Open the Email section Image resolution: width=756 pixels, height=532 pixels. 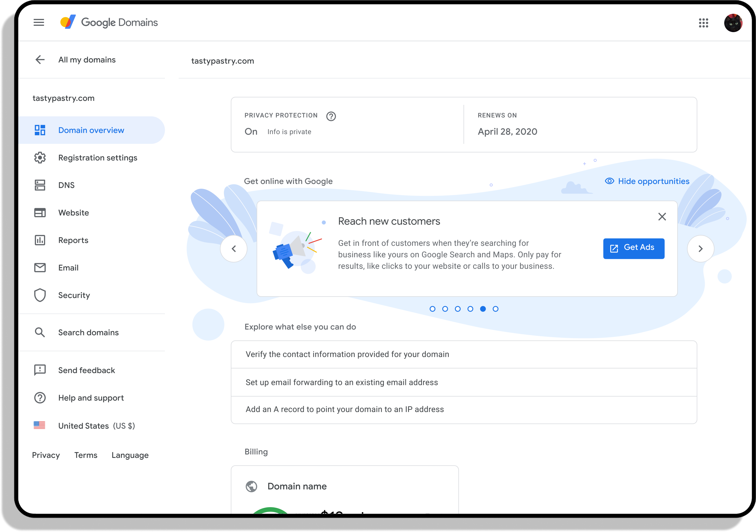point(92,268)
